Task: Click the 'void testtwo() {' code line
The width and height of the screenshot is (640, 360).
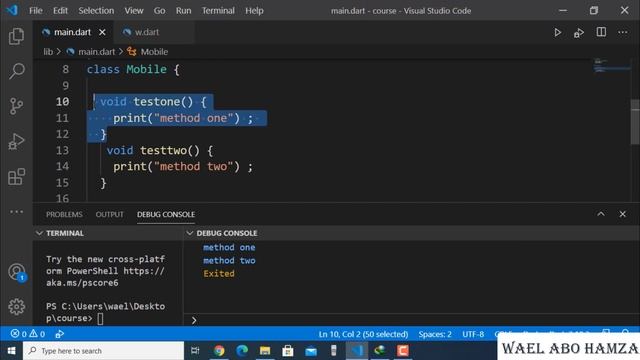Action: (x=160, y=150)
